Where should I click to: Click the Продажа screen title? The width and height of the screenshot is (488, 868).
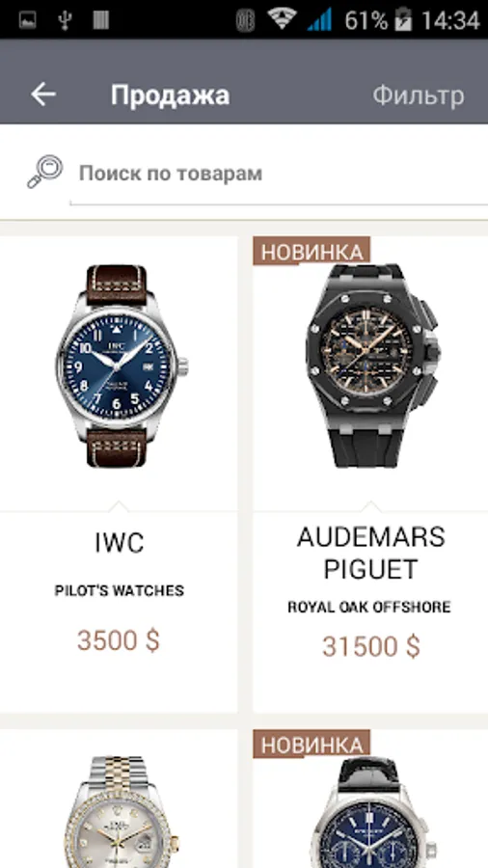pyautogui.click(x=170, y=95)
